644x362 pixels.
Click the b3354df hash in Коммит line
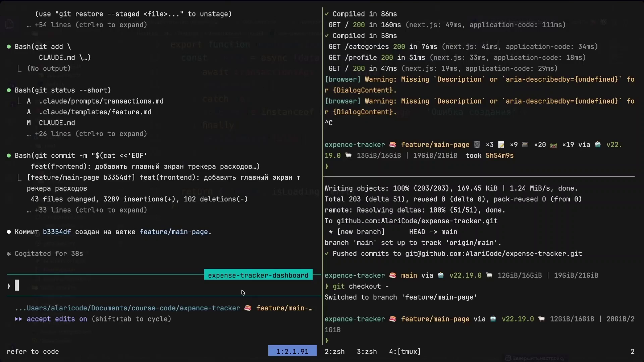coord(57,232)
